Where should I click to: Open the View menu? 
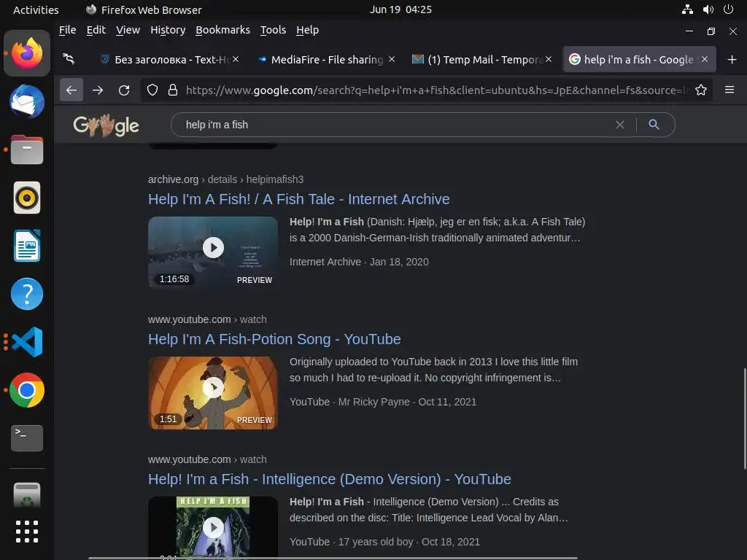point(128,30)
